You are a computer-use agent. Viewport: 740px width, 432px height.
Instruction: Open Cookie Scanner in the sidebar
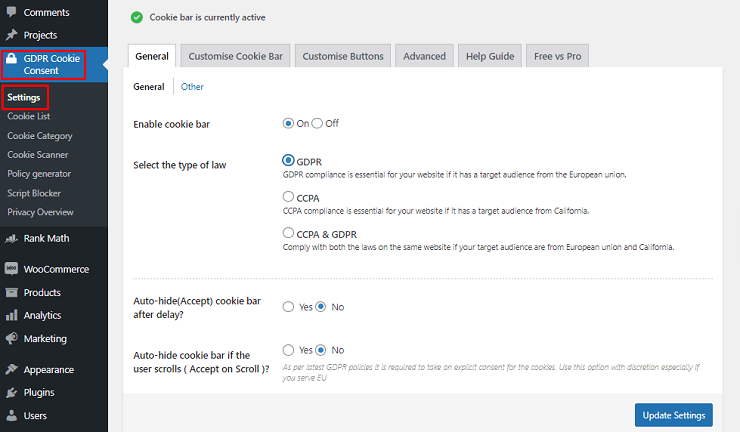(x=39, y=155)
